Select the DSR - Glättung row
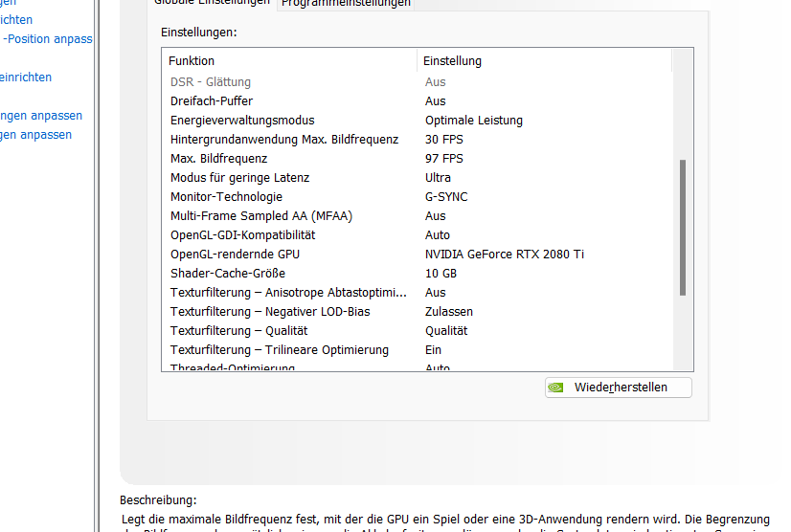The height and width of the screenshot is (532, 791). [418, 81]
